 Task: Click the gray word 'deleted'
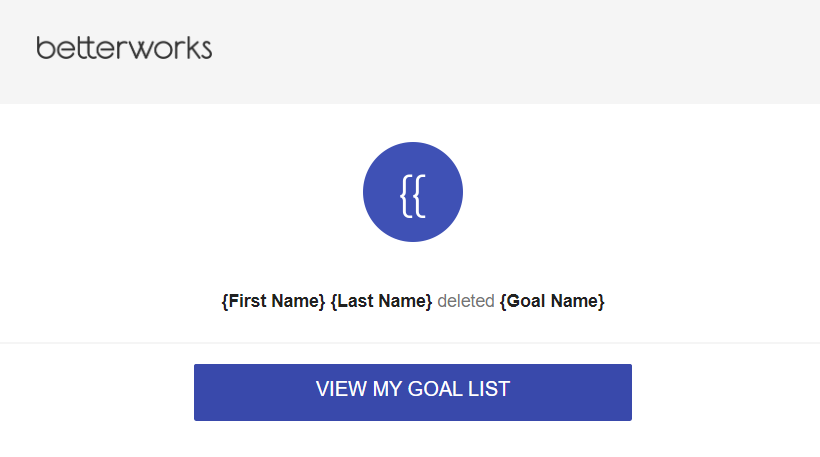click(466, 301)
